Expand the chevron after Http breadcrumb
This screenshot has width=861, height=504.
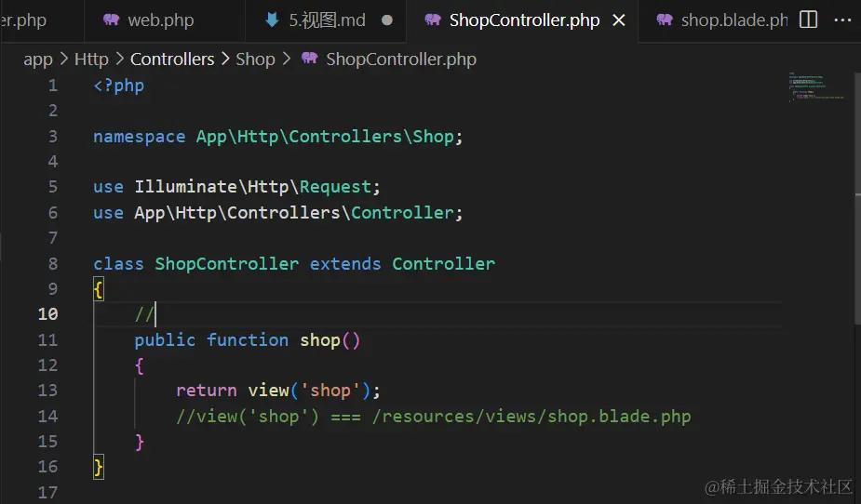[x=120, y=59]
